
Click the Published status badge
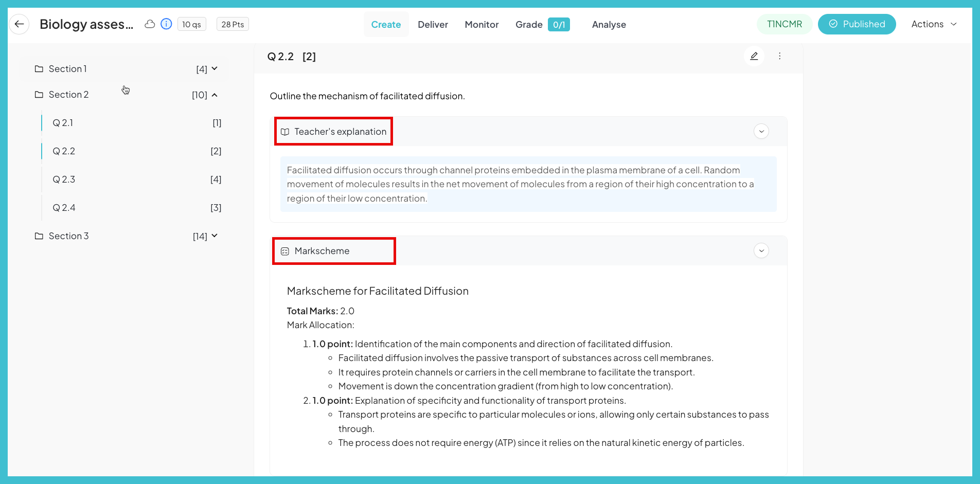pos(857,24)
